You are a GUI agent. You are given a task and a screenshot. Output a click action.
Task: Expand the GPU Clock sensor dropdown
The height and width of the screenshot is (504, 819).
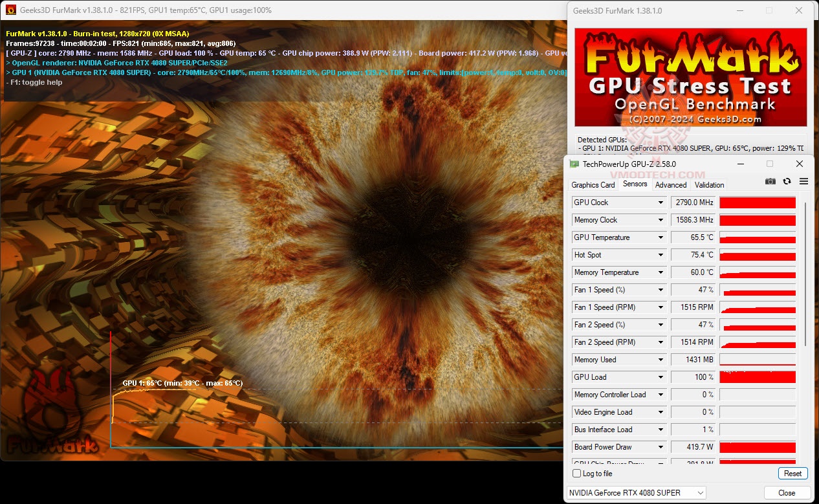click(x=661, y=203)
